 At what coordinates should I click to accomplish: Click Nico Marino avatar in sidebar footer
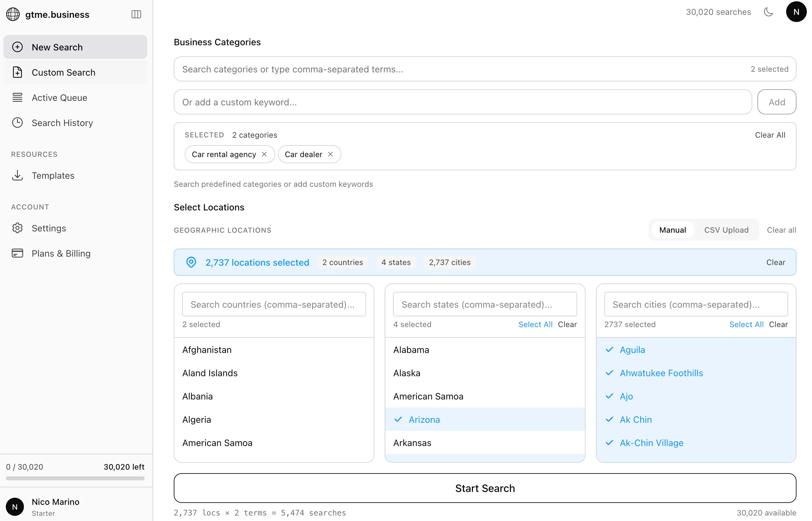point(15,507)
